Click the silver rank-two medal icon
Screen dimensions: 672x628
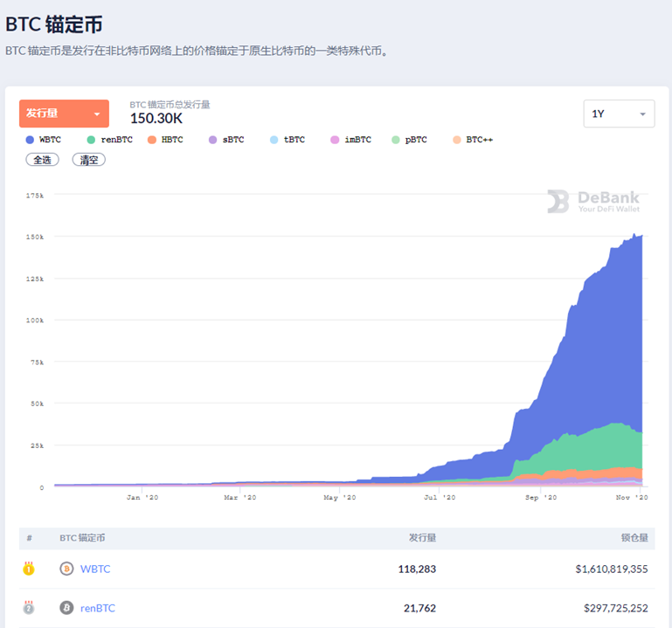(x=29, y=607)
